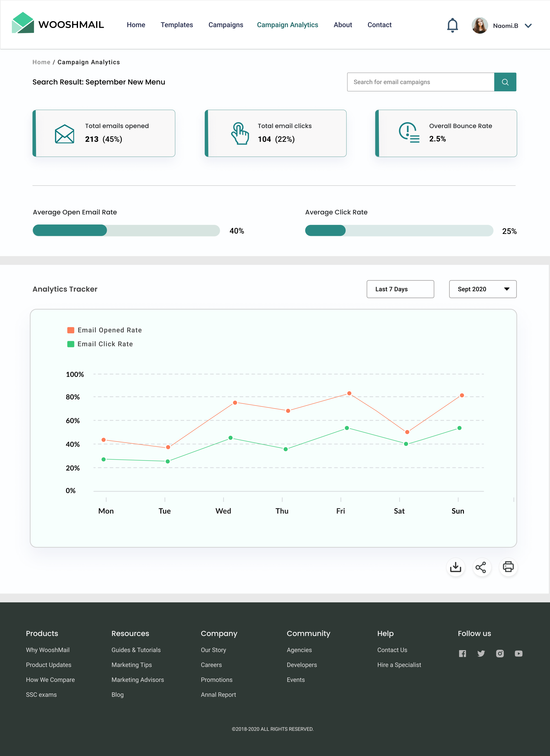Click the notification bell icon
The width and height of the screenshot is (550, 756).
pyautogui.click(x=452, y=25)
